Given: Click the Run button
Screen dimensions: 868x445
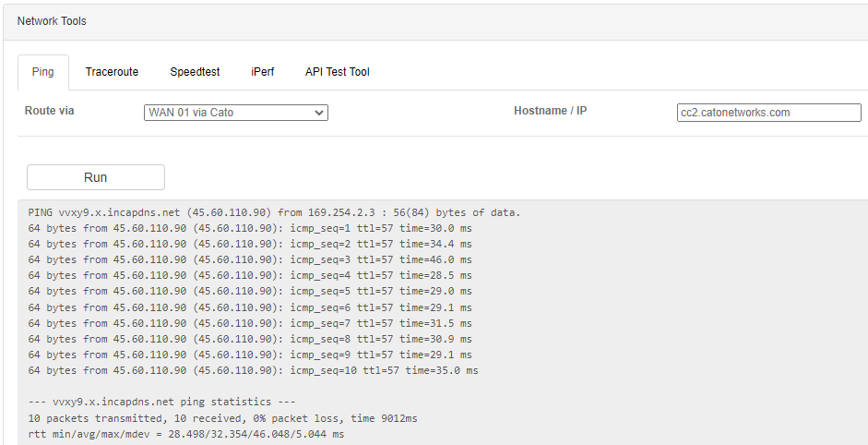Looking at the screenshot, I should pyautogui.click(x=96, y=177).
